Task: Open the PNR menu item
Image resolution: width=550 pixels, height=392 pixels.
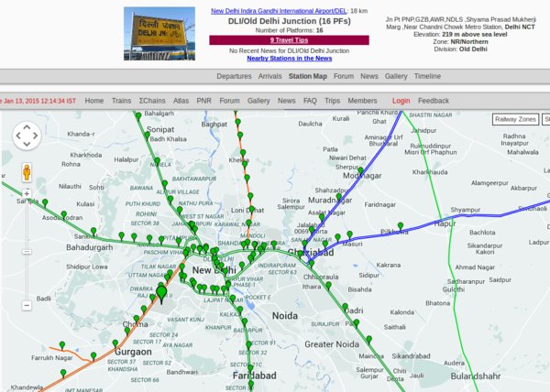Action: pyautogui.click(x=203, y=100)
